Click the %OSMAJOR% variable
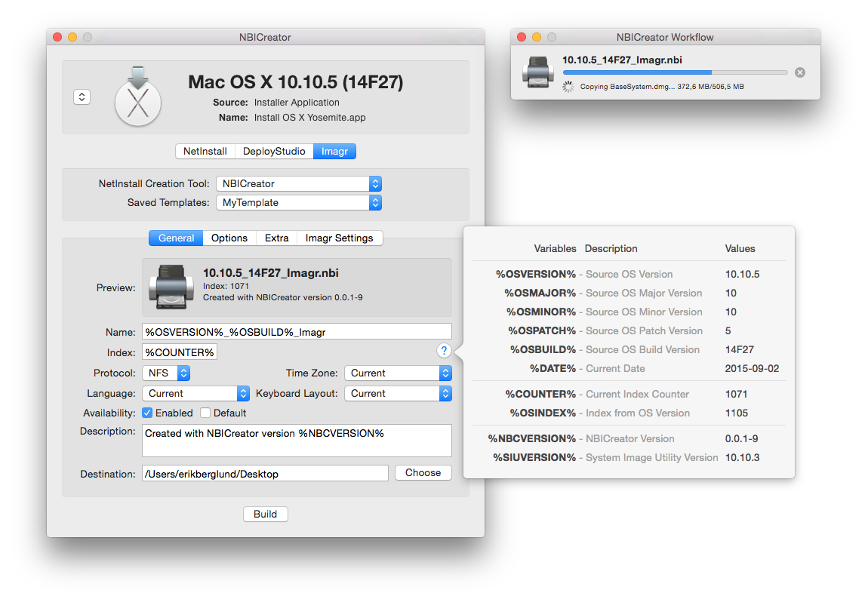The width and height of the screenshot is (868, 593). click(x=540, y=293)
